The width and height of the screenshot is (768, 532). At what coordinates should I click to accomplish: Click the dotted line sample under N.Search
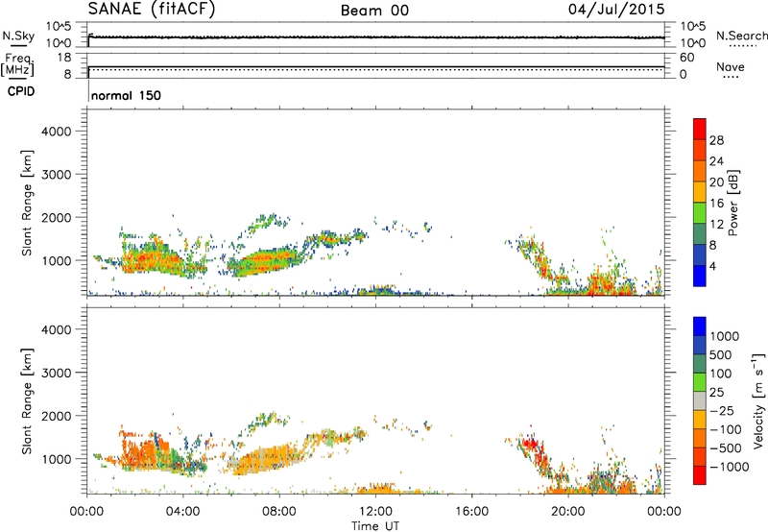tap(742, 45)
